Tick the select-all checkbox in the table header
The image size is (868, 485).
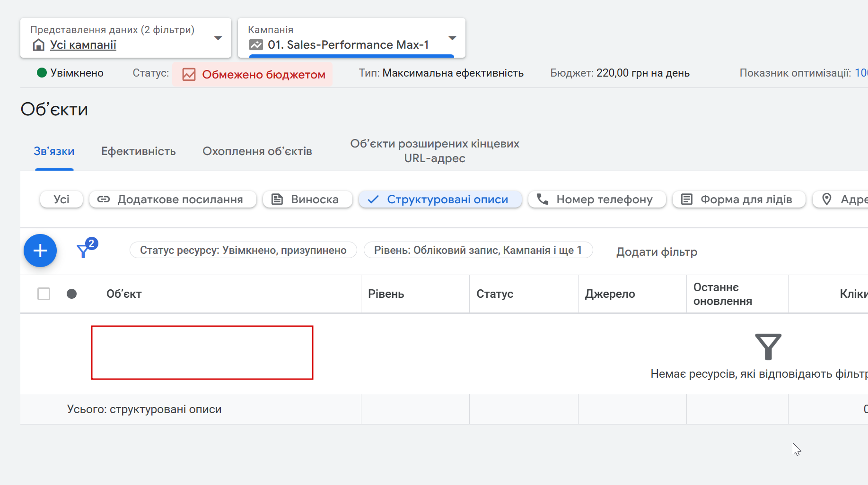click(44, 294)
